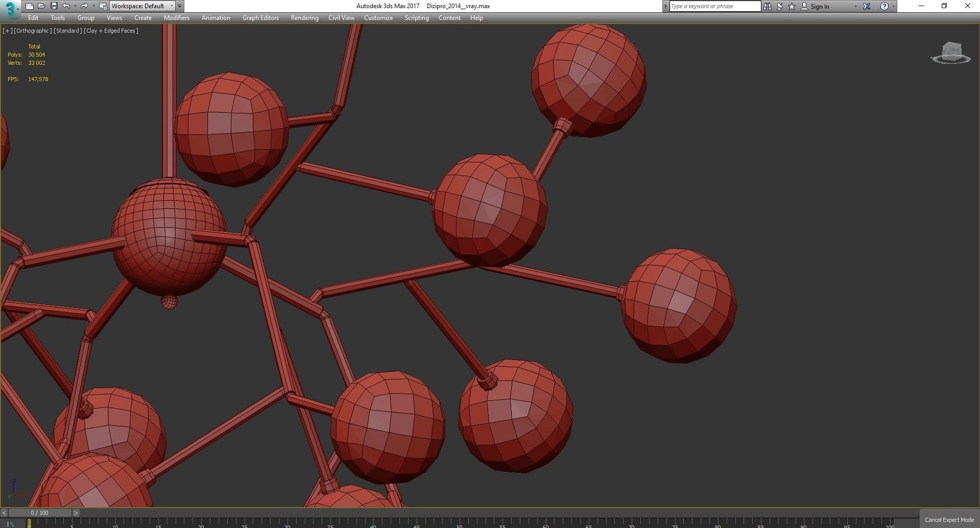Expand the redo history dropdown arrow

(93, 6)
